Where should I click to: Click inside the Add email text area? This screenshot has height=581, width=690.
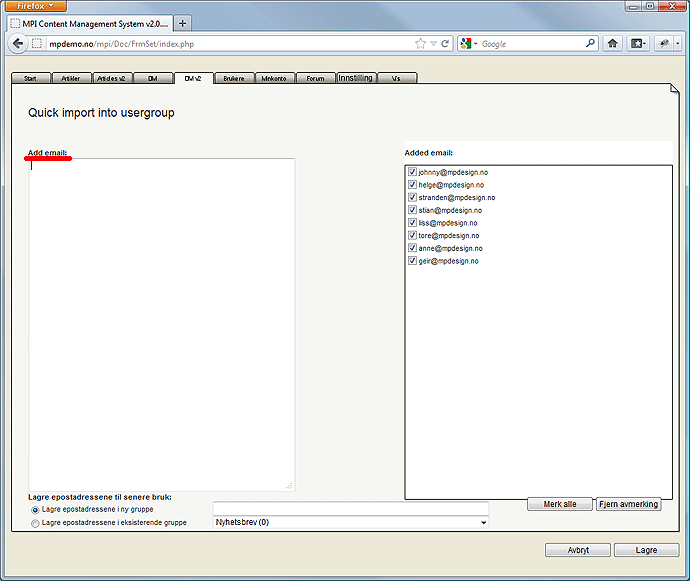[x=162, y=324]
